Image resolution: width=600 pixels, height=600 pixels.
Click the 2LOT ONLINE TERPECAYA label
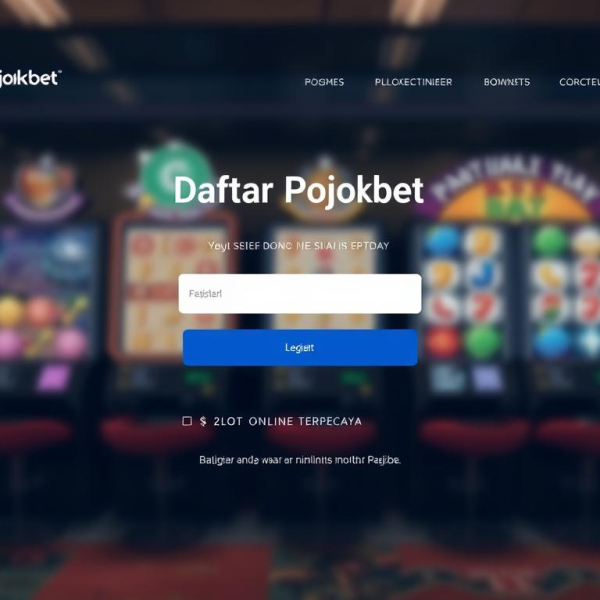[287, 421]
